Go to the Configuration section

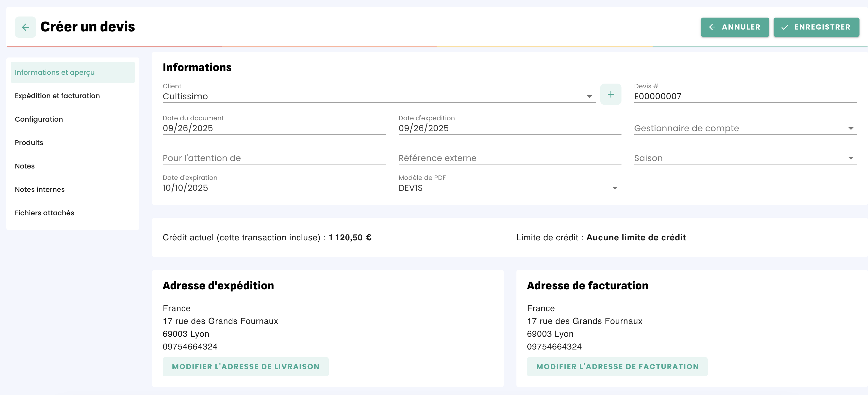click(x=39, y=119)
